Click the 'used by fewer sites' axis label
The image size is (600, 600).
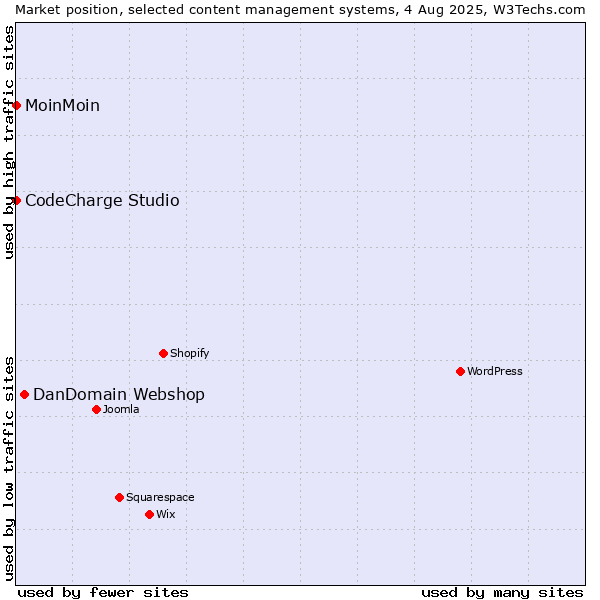pos(103,593)
